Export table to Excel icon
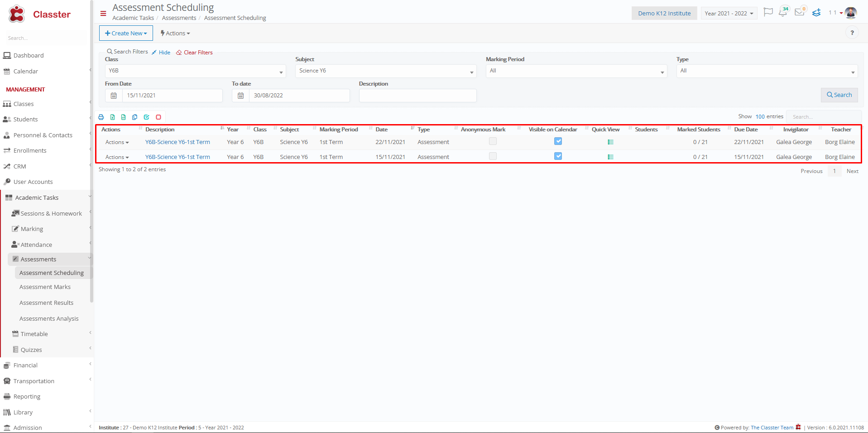 tap(112, 117)
